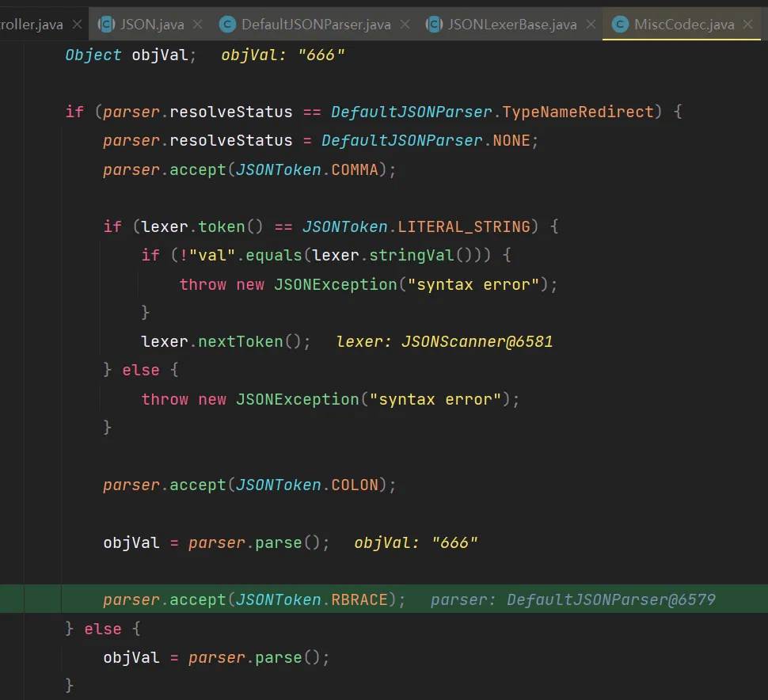Click the JSONLexerBase.java class icon

click(x=434, y=25)
